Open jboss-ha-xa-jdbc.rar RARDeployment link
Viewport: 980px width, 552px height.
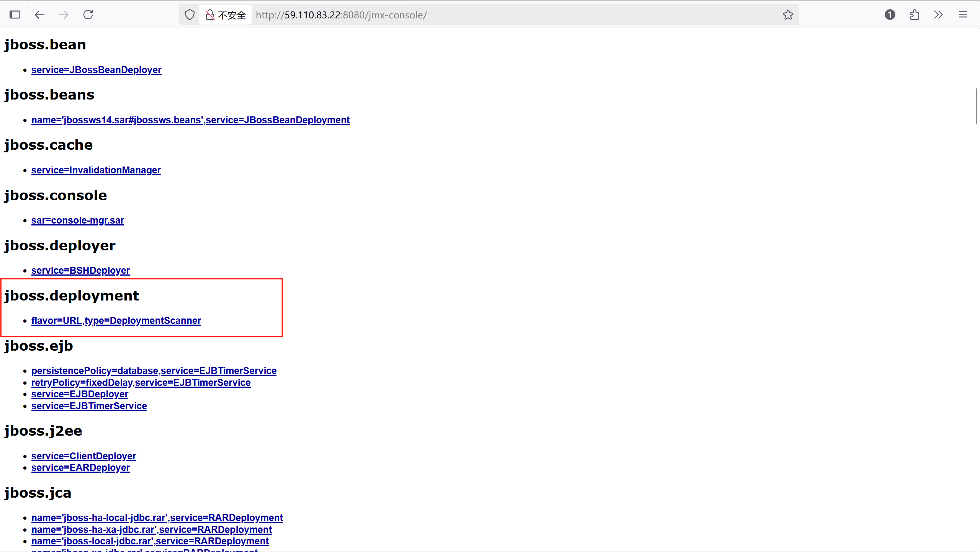152,530
